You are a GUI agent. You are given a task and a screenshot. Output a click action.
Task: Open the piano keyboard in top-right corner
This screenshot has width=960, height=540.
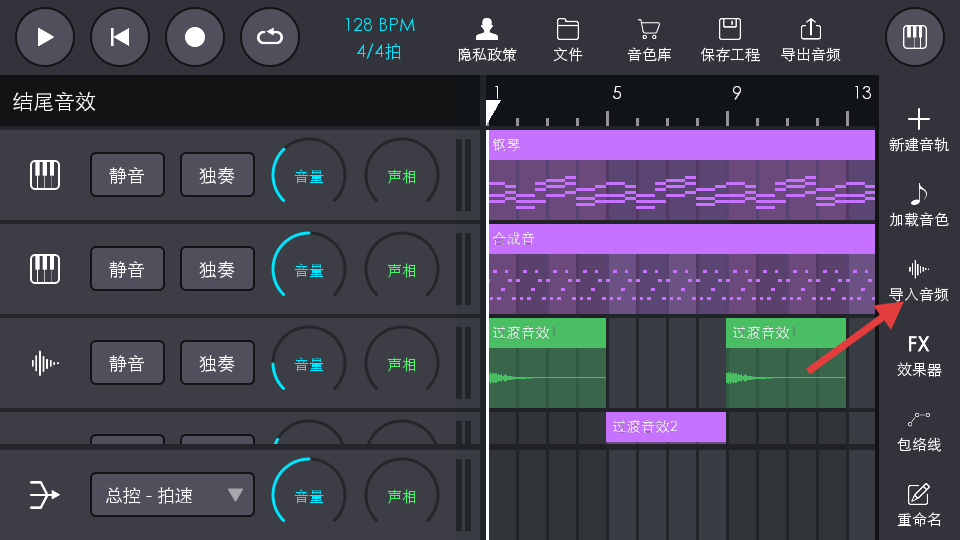[914, 37]
